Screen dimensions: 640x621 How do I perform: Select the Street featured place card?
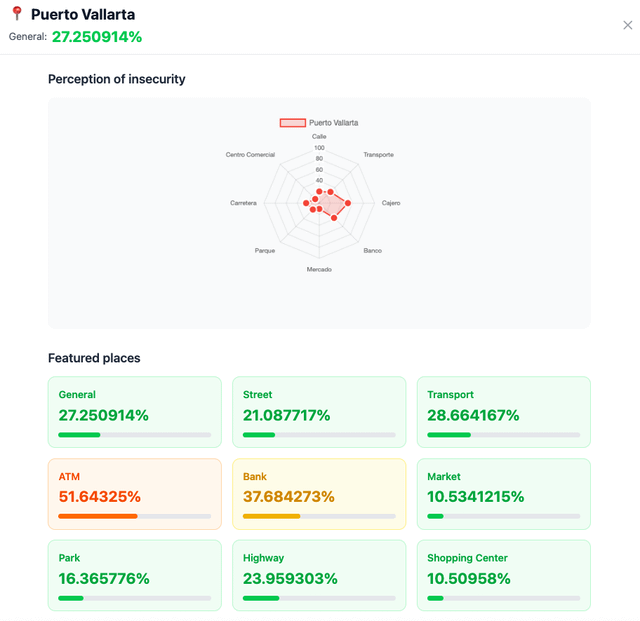tap(319, 412)
